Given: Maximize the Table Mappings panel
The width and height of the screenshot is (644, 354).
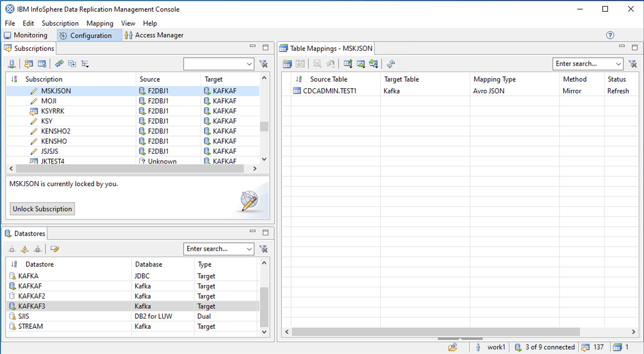Looking at the screenshot, I should pyautogui.click(x=635, y=47).
